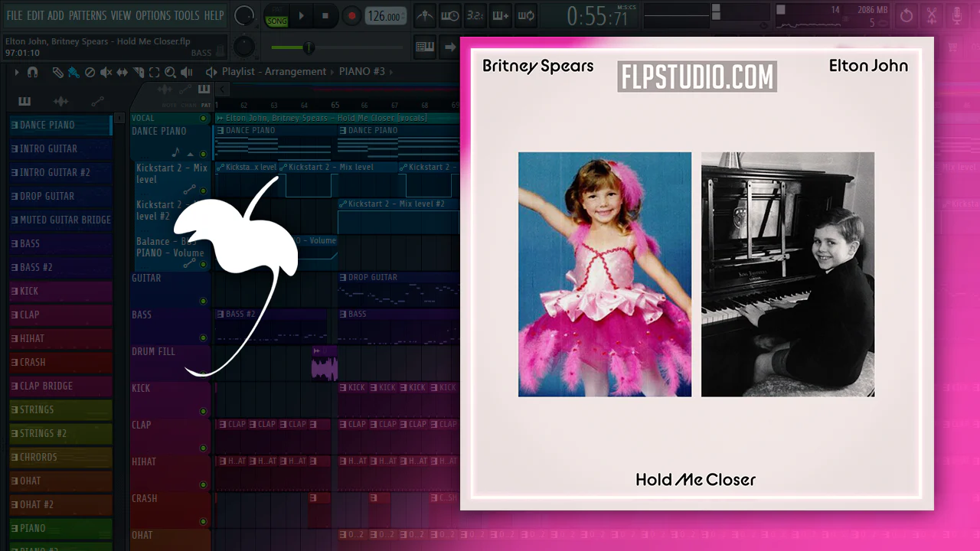Mute the DANCE PIANO track with its green LED
The height and width of the screenshot is (551, 980).
coord(203,155)
